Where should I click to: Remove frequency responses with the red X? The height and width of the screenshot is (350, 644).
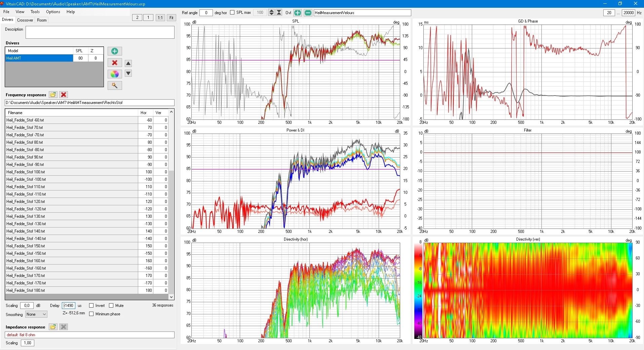(x=64, y=95)
